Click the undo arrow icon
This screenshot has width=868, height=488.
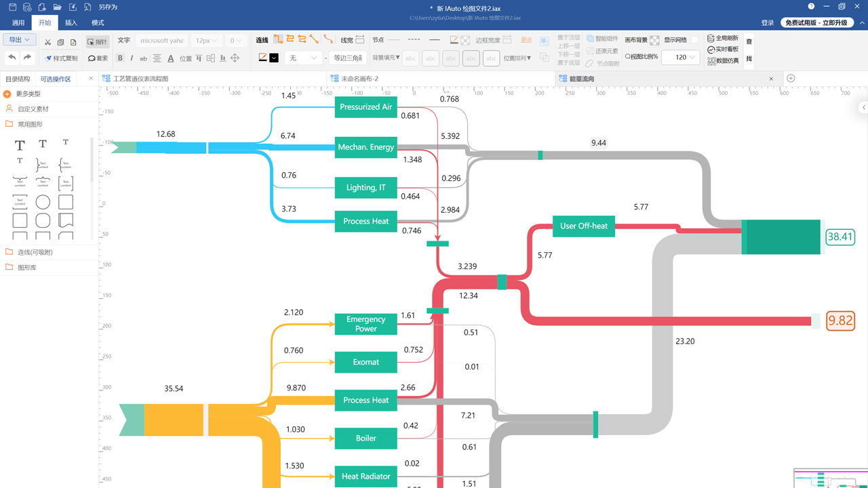(12, 58)
